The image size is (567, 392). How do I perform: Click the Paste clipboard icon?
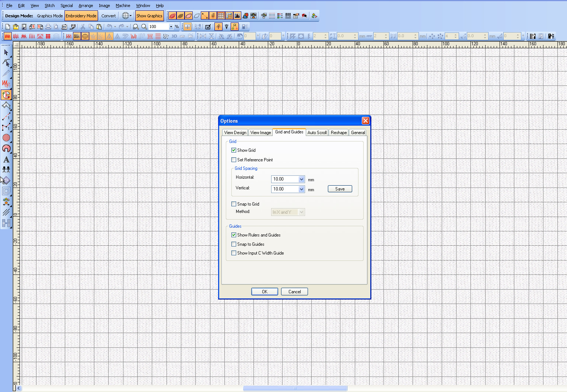click(99, 27)
